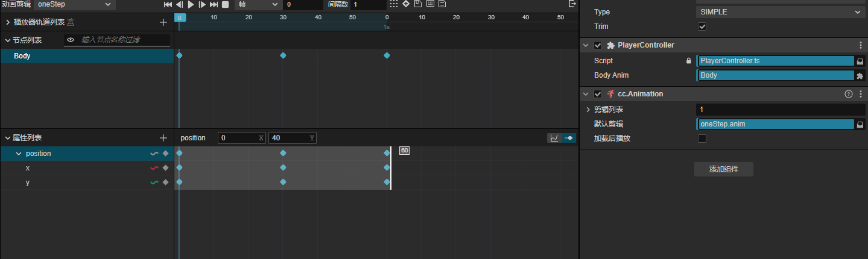Click the position Y value field
868x259 pixels.
[x=288, y=138]
